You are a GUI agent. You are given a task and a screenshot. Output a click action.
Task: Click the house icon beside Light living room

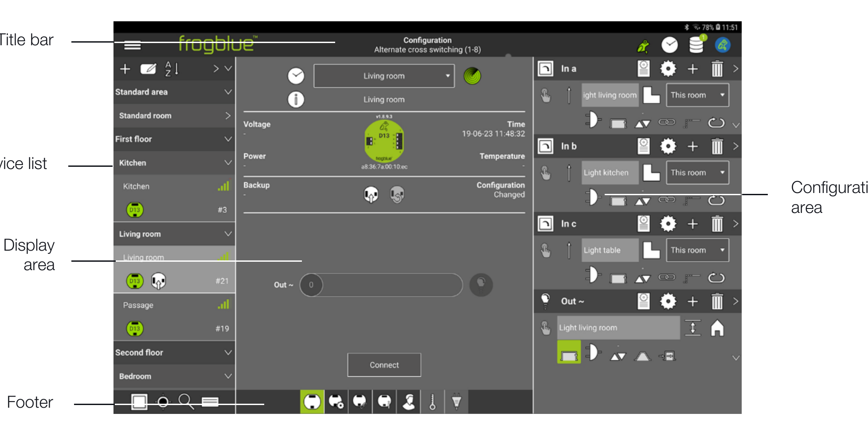717,328
